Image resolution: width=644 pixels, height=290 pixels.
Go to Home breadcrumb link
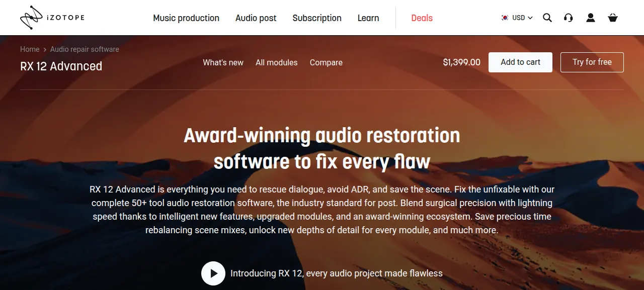[30, 49]
